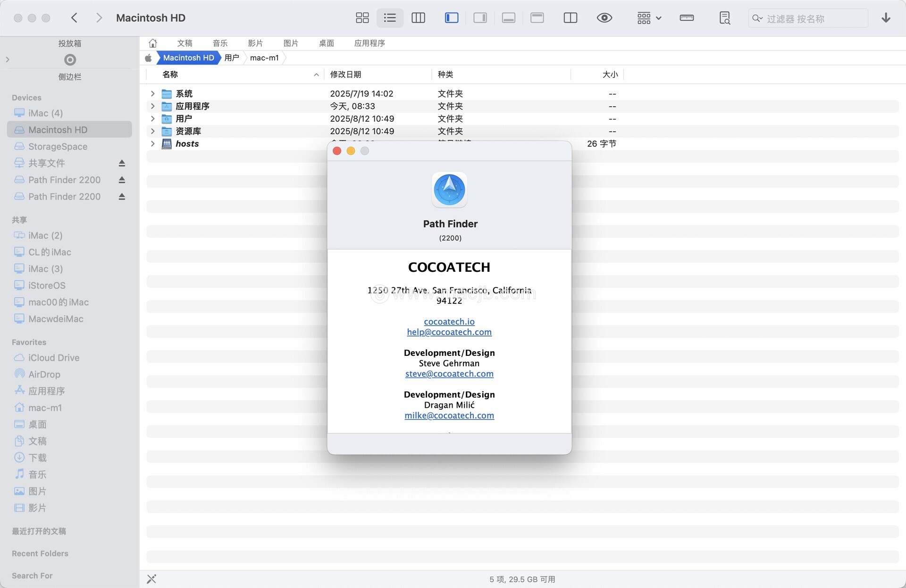The height and width of the screenshot is (588, 906).
Task: Click the 投放箱 drop stack target icon
Action: (70, 59)
